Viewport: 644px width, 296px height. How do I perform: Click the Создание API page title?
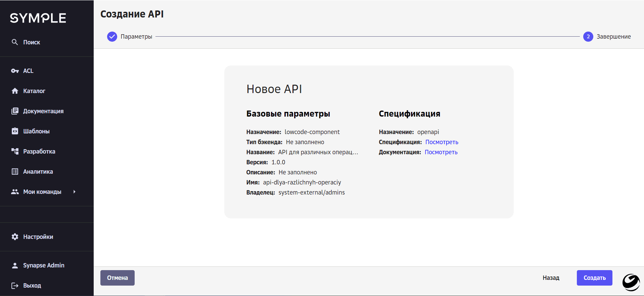(132, 14)
